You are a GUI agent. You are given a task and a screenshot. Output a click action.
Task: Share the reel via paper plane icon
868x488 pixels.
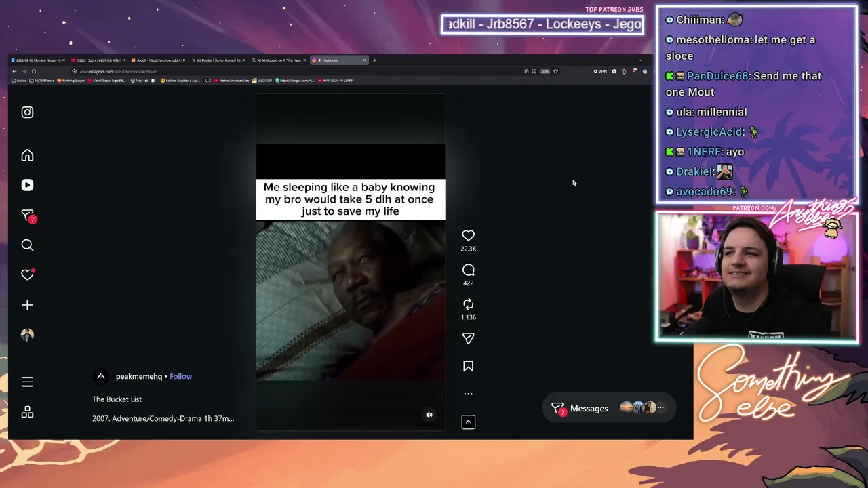pos(468,338)
